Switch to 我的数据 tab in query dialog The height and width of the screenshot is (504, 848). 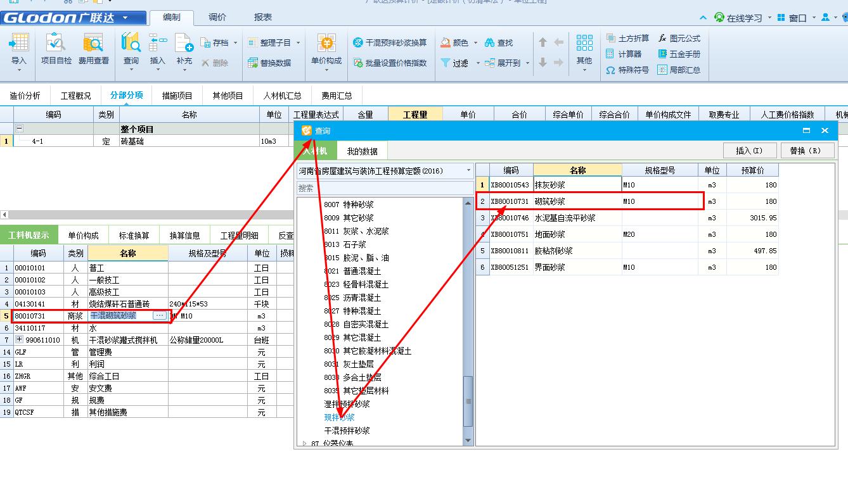tap(362, 151)
